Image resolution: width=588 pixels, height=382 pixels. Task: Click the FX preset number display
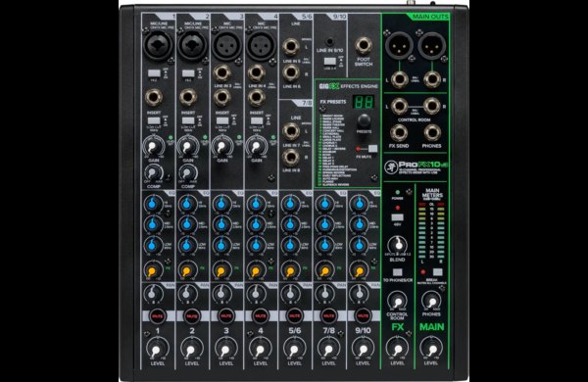[x=364, y=102]
